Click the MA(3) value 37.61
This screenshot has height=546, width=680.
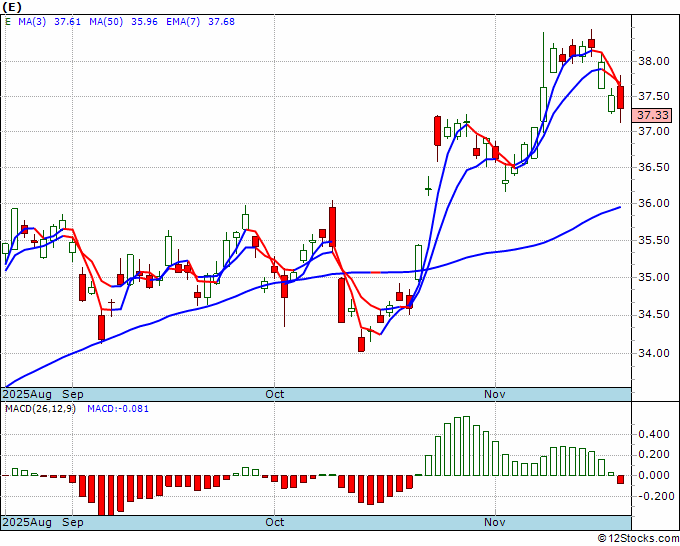click(67, 22)
